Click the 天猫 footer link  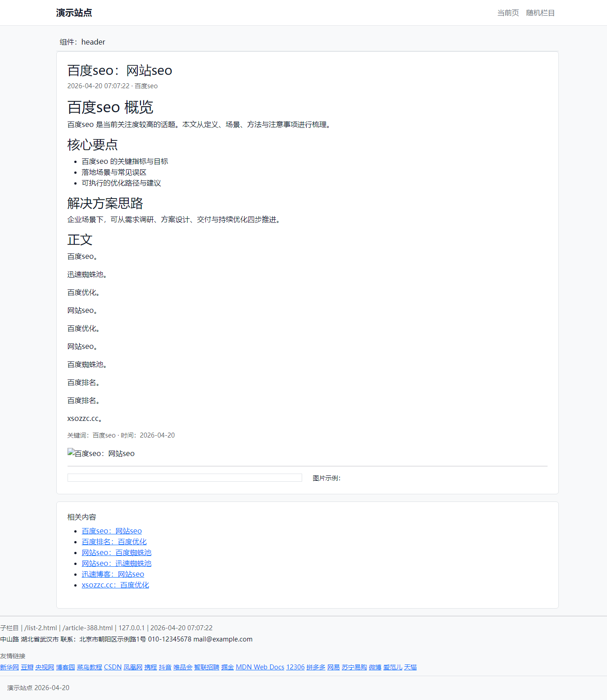[x=410, y=667]
